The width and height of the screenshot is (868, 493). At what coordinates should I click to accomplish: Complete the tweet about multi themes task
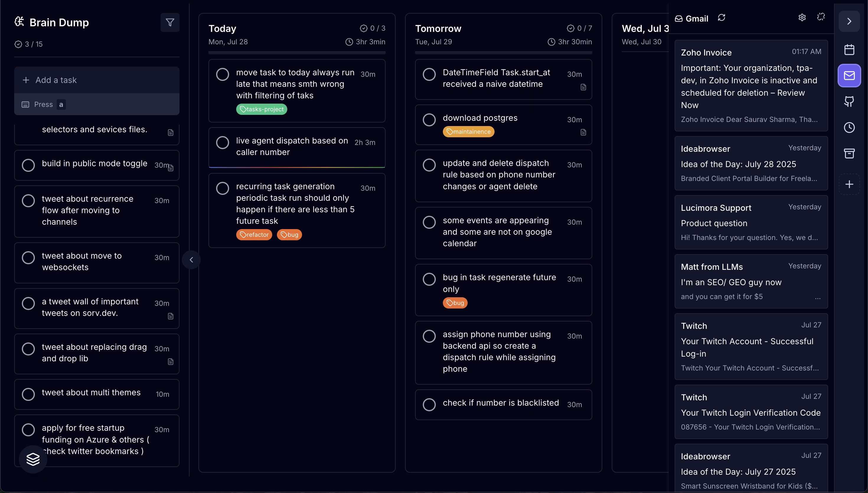[28, 394]
